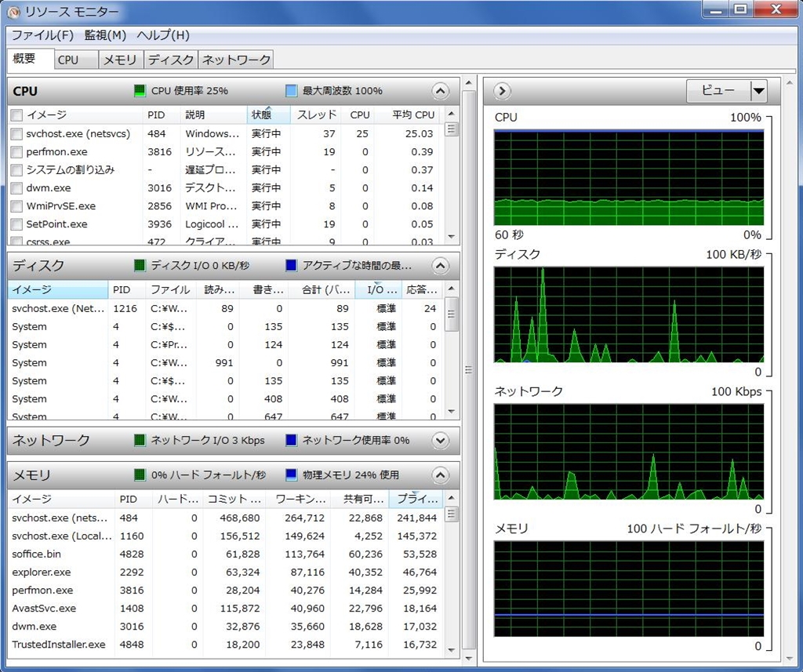The height and width of the screenshot is (672, 803).
Task: Click the Resource Monitor title bar icon
Action: (14, 12)
